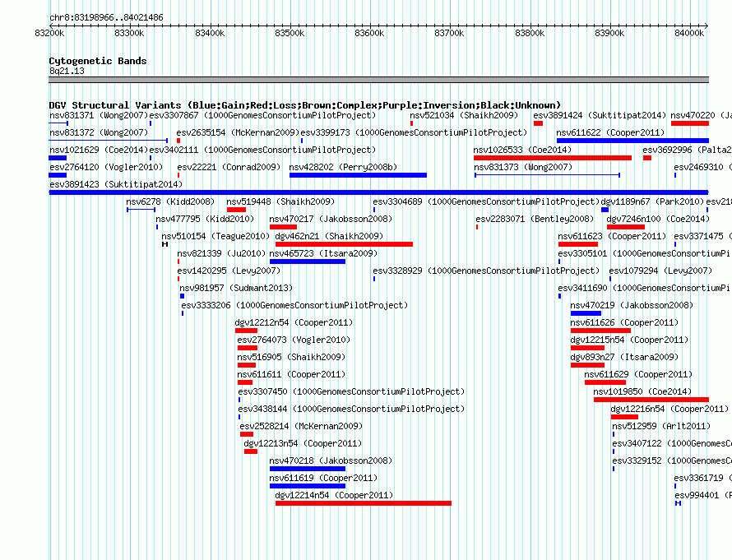The image size is (732, 560).
Task: Select the esv1079294 (Levy2007) label
Action: point(660,271)
